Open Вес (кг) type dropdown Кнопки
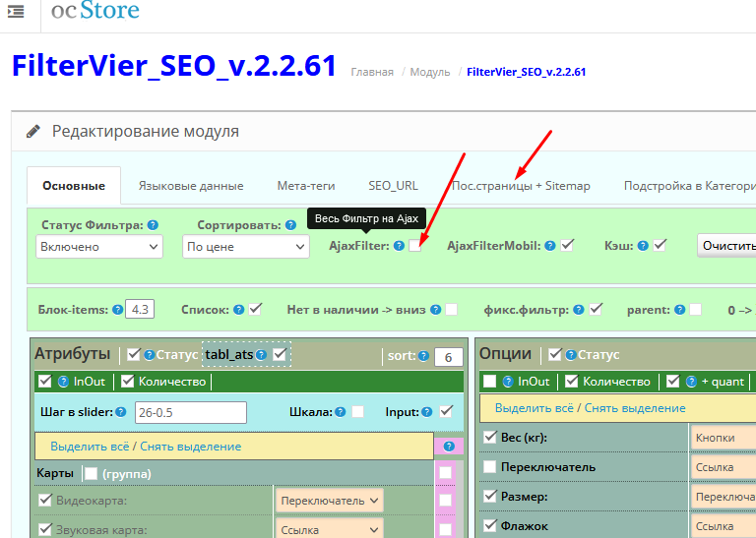 coord(724,438)
